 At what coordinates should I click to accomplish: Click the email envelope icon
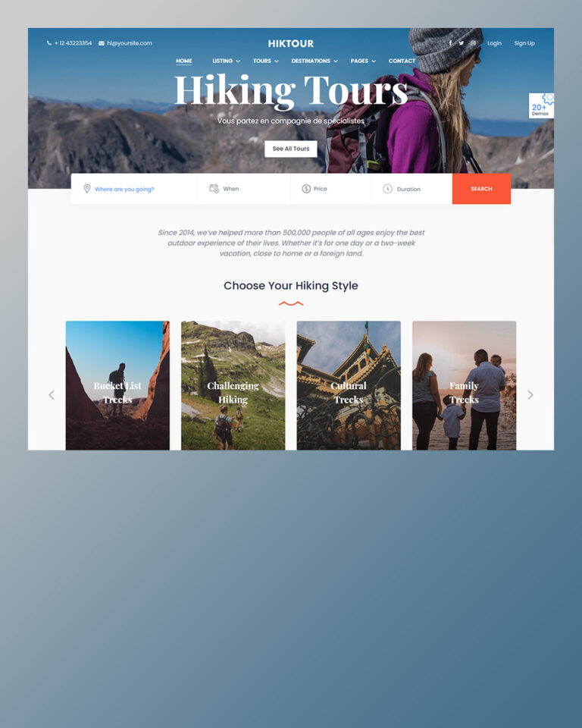[x=102, y=43]
